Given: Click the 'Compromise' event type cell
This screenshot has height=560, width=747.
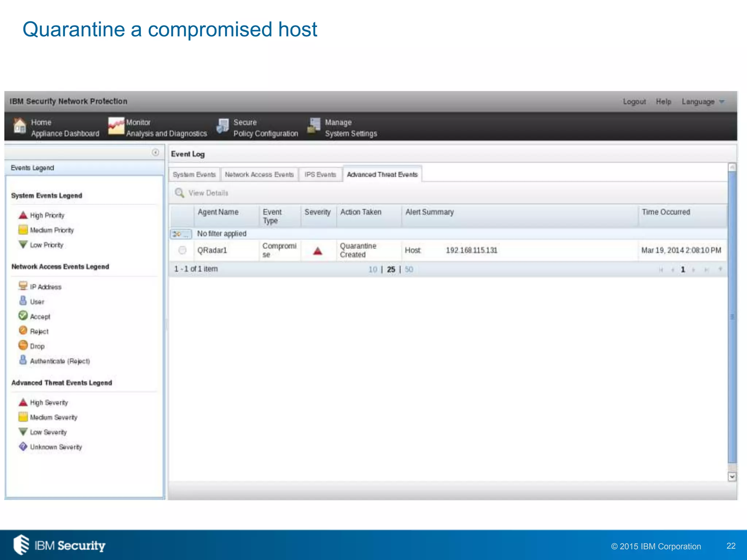Looking at the screenshot, I should pyautogui.click(x=279, y=250).
